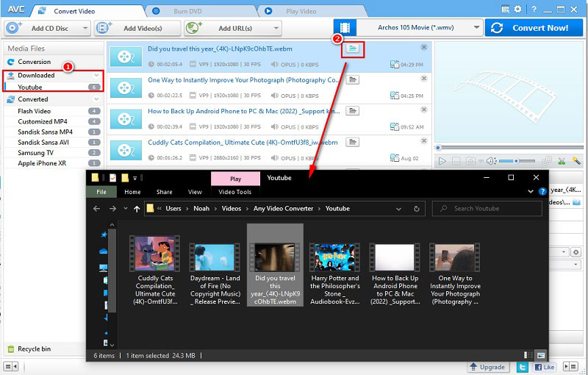Toggle the left panel collapse icon at bottom
Image resolution: width=588 pixels, height=375 pixels.
(x=10, y=366)
